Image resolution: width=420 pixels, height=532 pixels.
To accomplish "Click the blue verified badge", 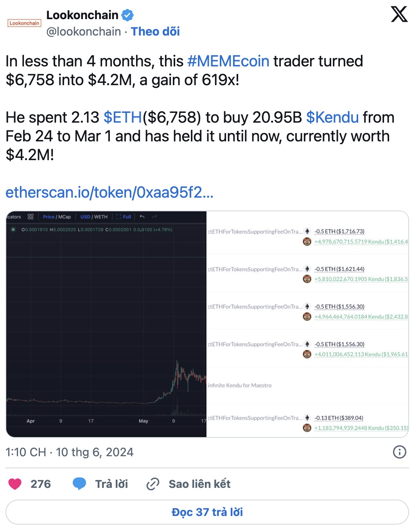I will tap(127, 15).
